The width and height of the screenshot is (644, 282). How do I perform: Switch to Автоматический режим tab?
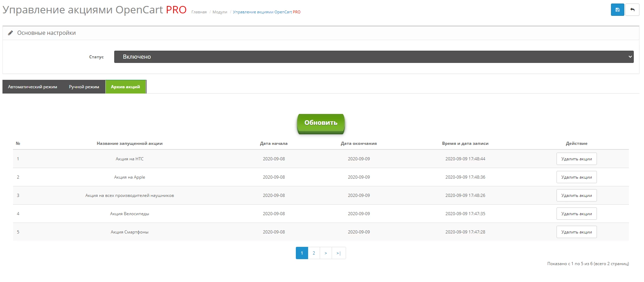(x=33, y=87)
